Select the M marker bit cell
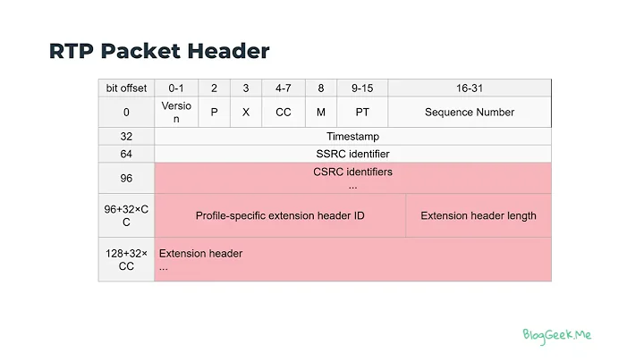 pos(321,113)
